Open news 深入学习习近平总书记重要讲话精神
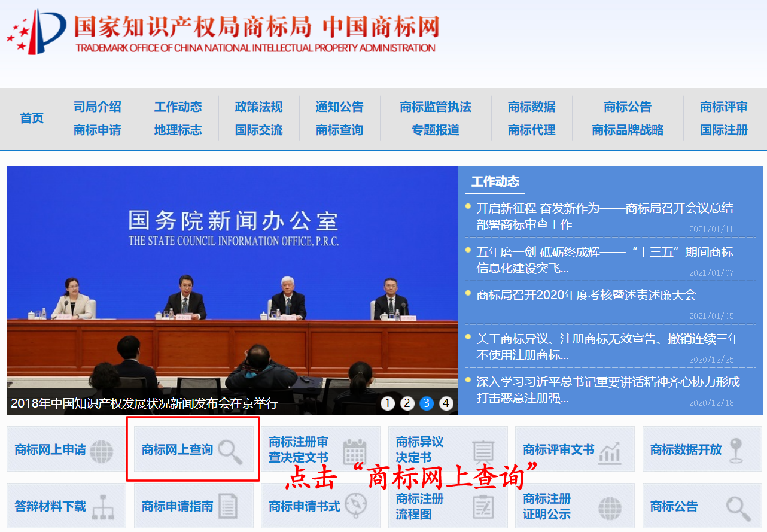The width and height of the screenshot is (767, 532). click(608, 390)
